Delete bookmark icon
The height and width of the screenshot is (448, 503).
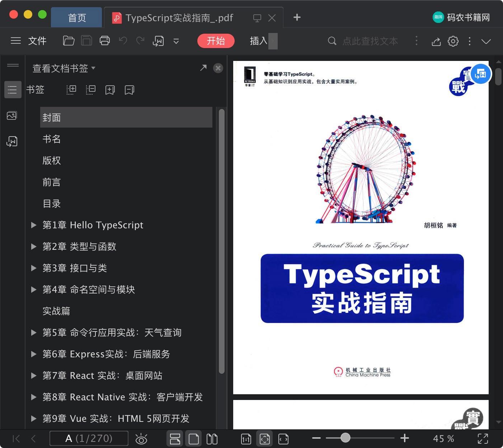(130, 90)
